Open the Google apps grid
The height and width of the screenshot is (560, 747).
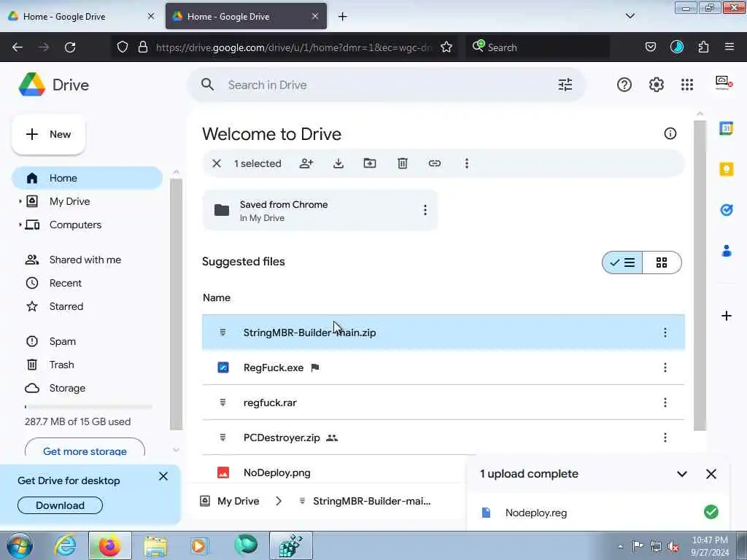[x=687, y=85]
